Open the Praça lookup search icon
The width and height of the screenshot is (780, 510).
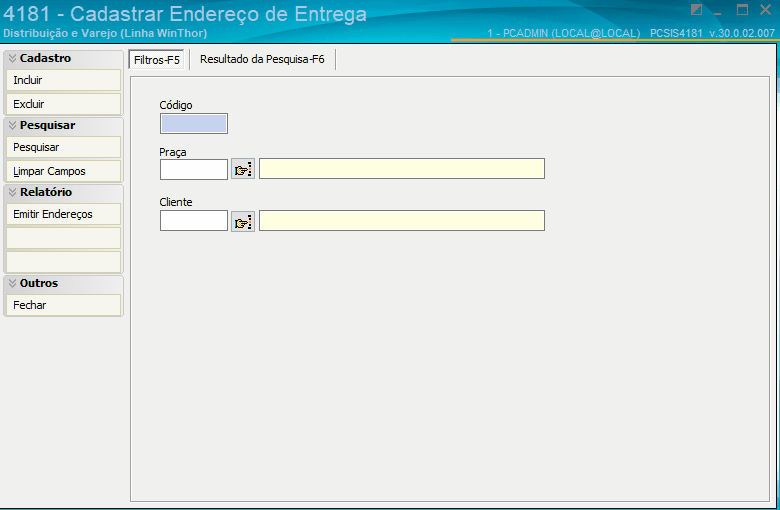tap(243, 169)
